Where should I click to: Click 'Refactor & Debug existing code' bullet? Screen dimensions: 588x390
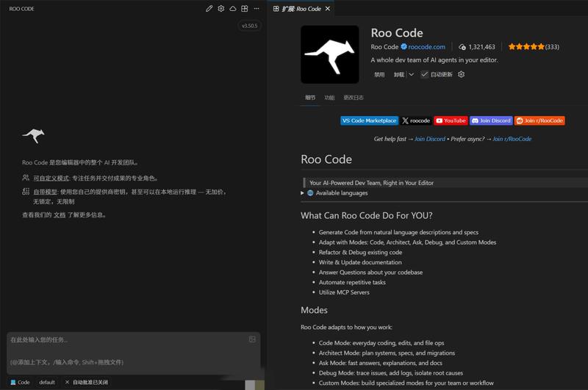coord(360,253)
